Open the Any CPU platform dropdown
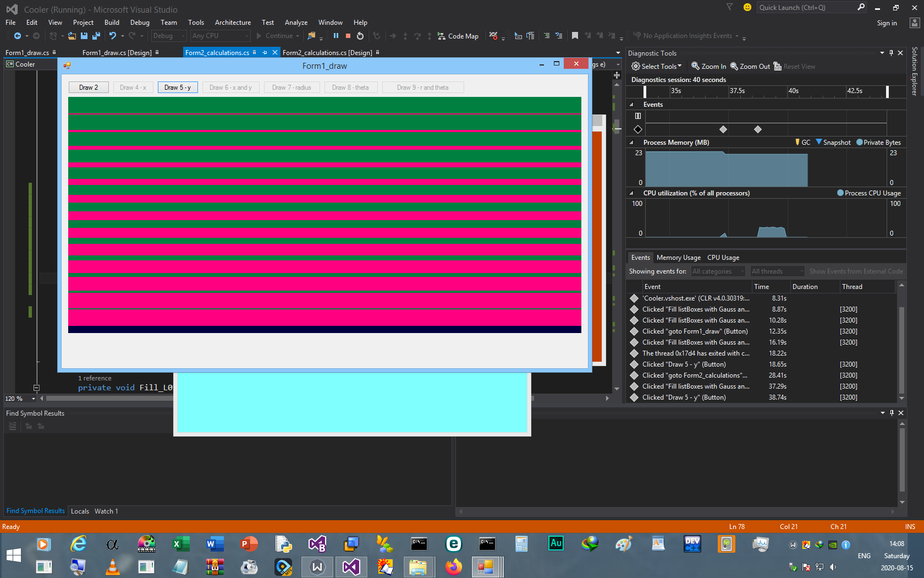This screenshot has height=578, width=924. (x=220, y=36)
